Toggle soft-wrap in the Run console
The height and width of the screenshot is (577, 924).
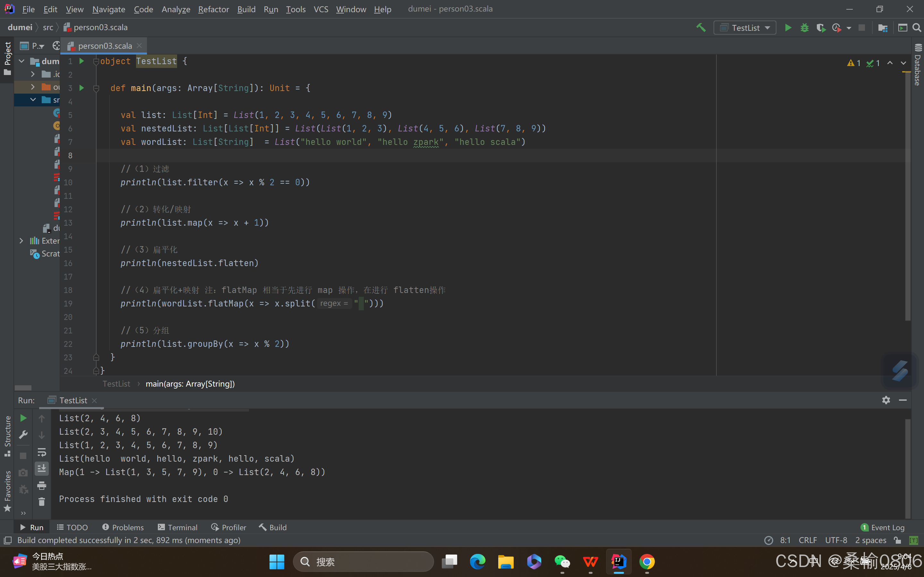42,452
